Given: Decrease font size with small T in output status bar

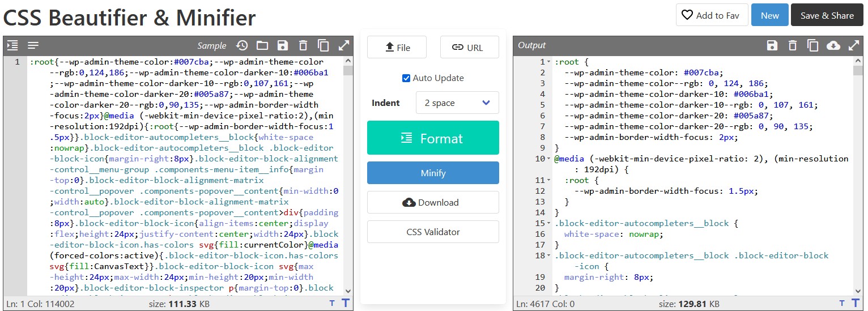Looking at the screenshot, I should (842, 304).
